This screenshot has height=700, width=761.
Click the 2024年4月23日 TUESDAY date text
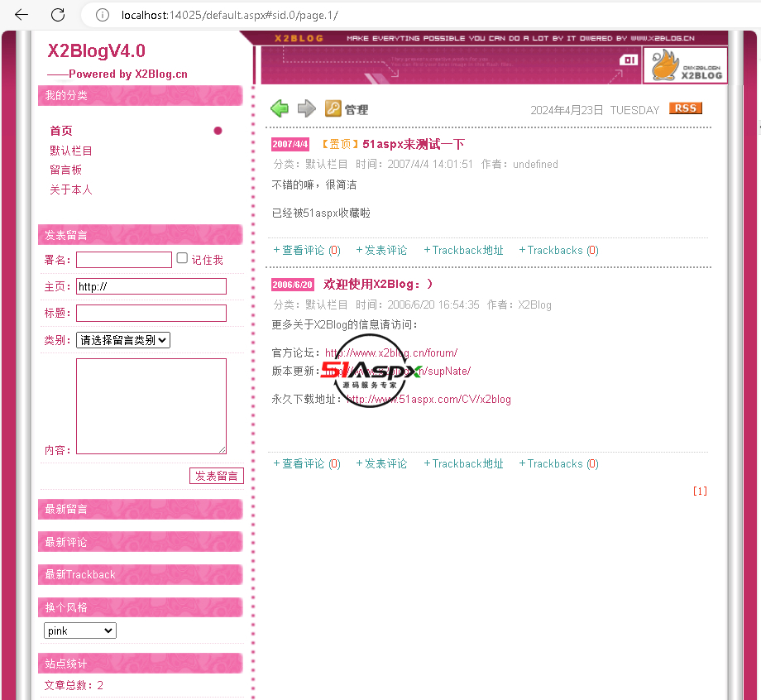click(x=595, y=110)
